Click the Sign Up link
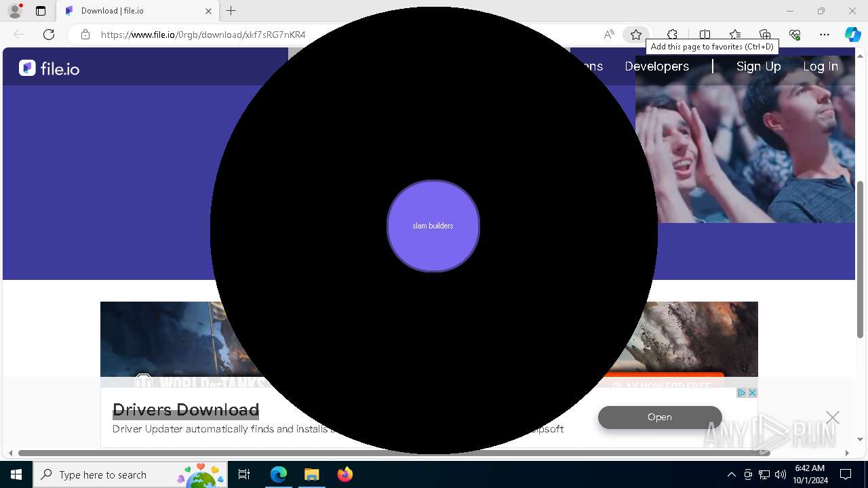868x488 pixels. [759, 66]
